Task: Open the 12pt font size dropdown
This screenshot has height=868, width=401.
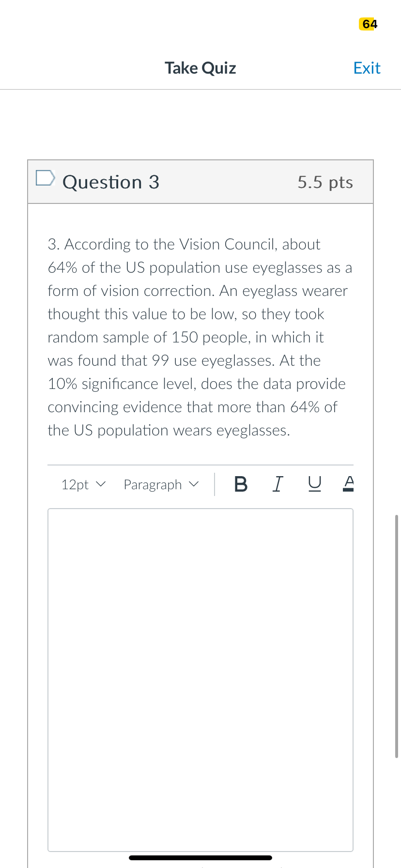Action: pyautogui.click(x=82, y=484)
